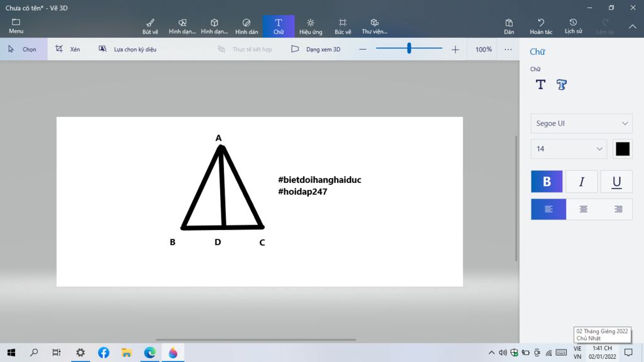Open Task View in taskbar
Image resolution: width=644 pixels, height=362 pixels.
(56, 353)
